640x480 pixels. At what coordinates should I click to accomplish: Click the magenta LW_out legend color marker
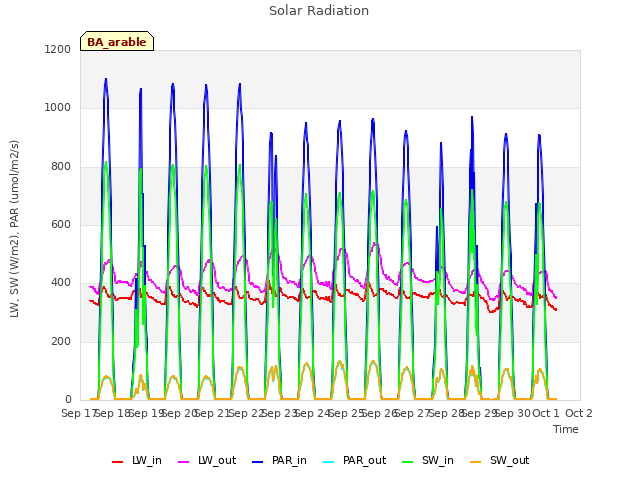[x=184, y=462]
